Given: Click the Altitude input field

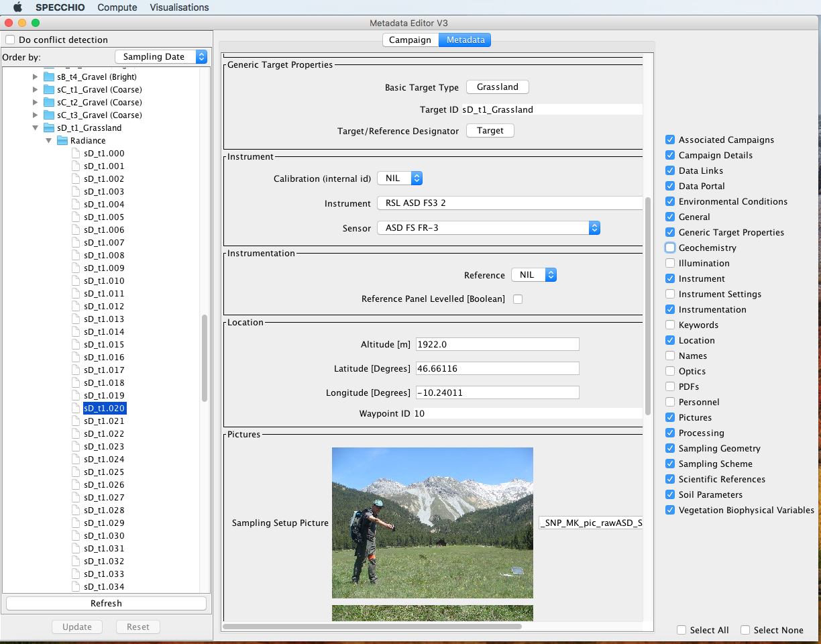Looking at the screenshot, I should [497, 344].
